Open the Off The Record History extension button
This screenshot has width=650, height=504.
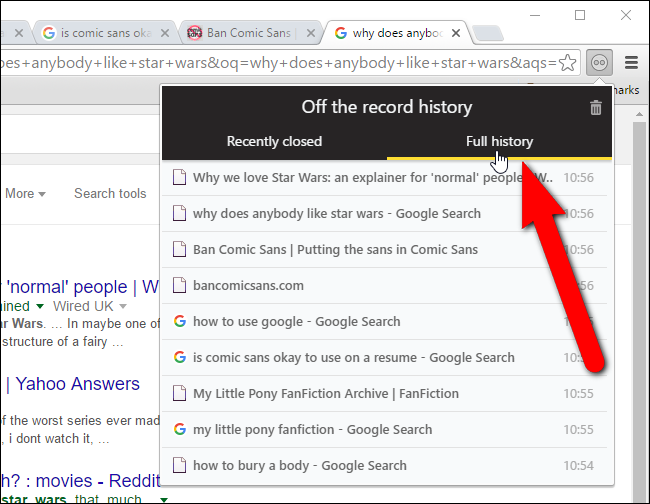599,63
